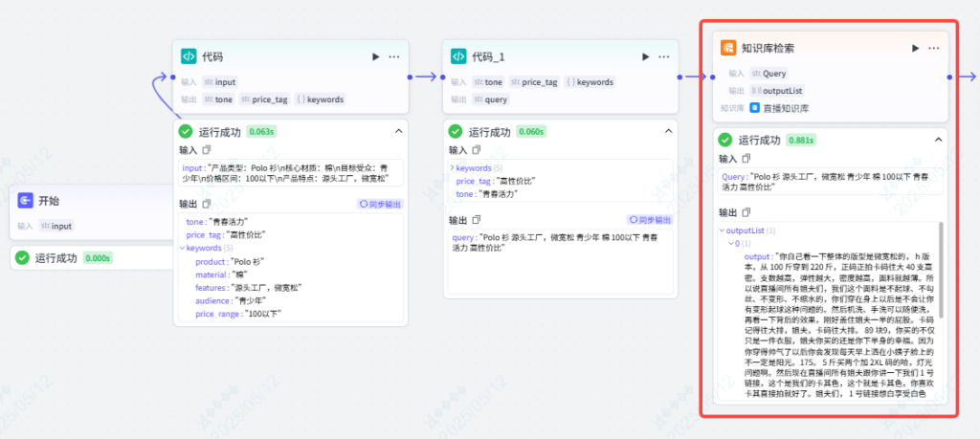The image size is (980, 439).
Task: Click the outputList tag in 知识库检索 node
Action: click(776, 91)
